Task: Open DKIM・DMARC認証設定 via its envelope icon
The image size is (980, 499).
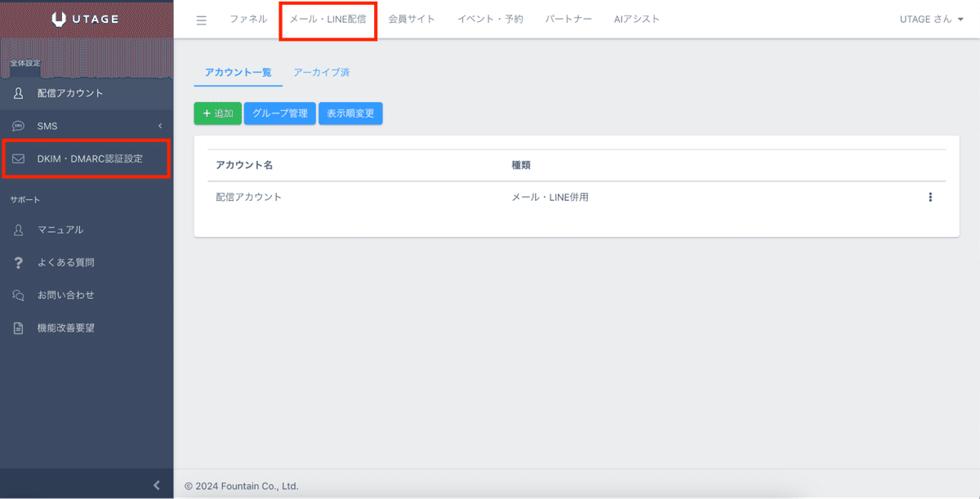Action: [x=18, y=158]
